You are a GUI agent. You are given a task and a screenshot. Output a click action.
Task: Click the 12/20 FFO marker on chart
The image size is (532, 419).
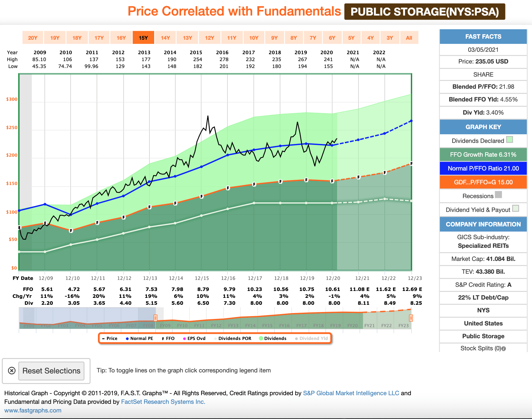(x=332, y=181)
